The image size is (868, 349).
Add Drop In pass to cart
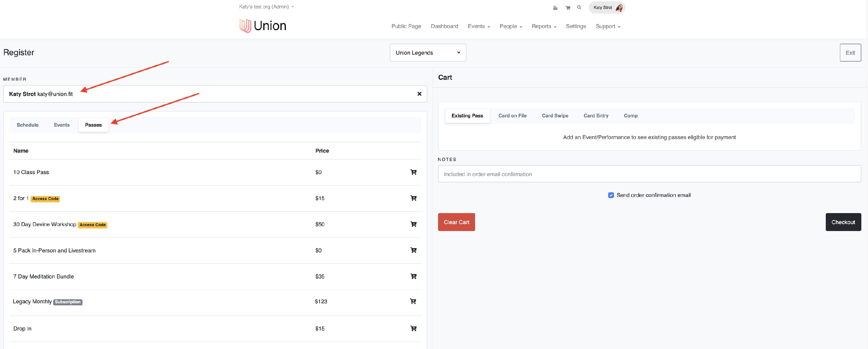[x=413, y=328]
